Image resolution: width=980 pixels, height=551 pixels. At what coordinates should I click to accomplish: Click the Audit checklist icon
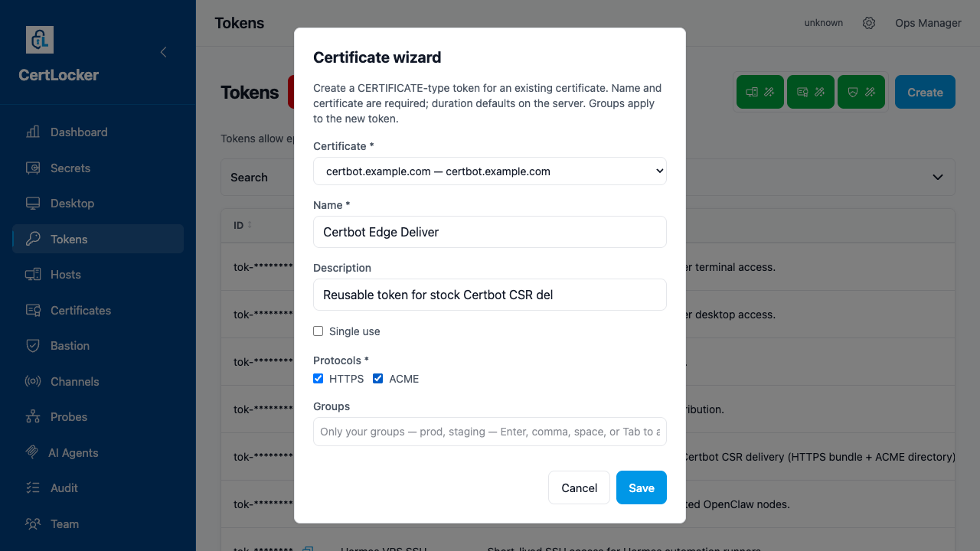[x=33, y=488]
